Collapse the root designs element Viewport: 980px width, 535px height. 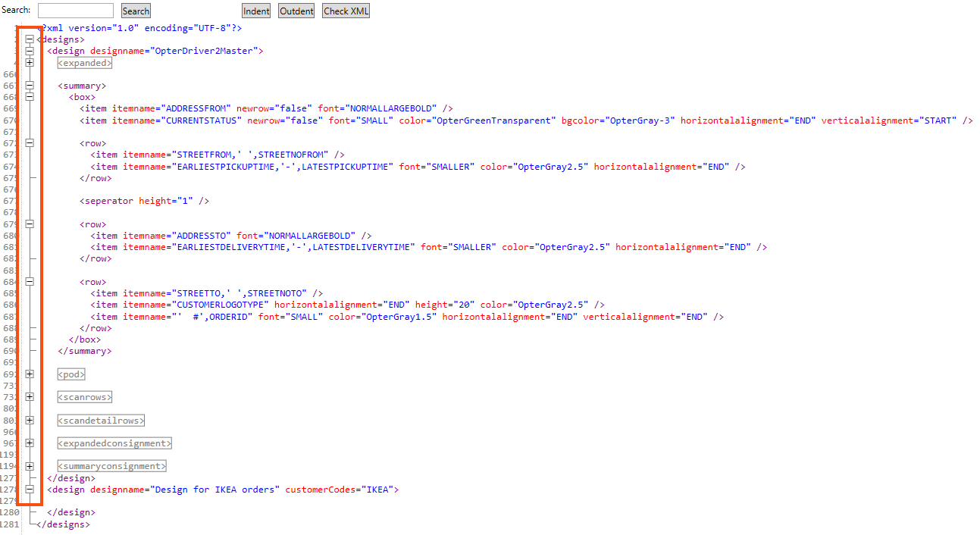[30, 39]
